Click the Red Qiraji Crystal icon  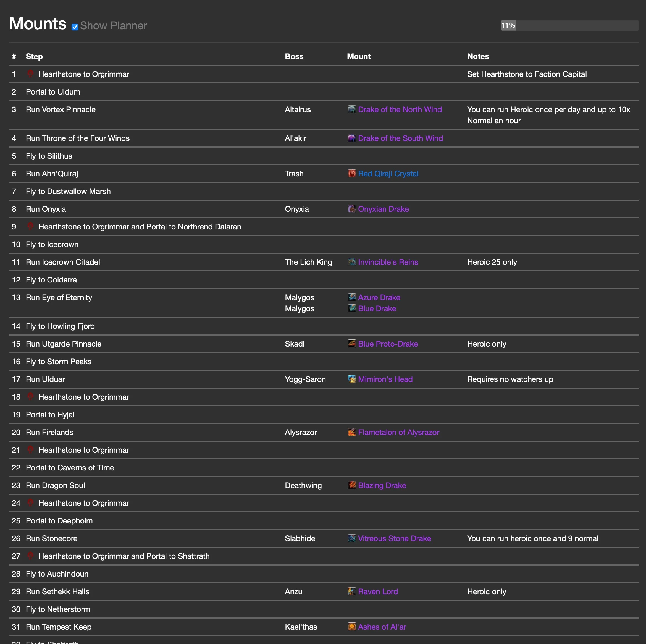click(x=352, y=173)
